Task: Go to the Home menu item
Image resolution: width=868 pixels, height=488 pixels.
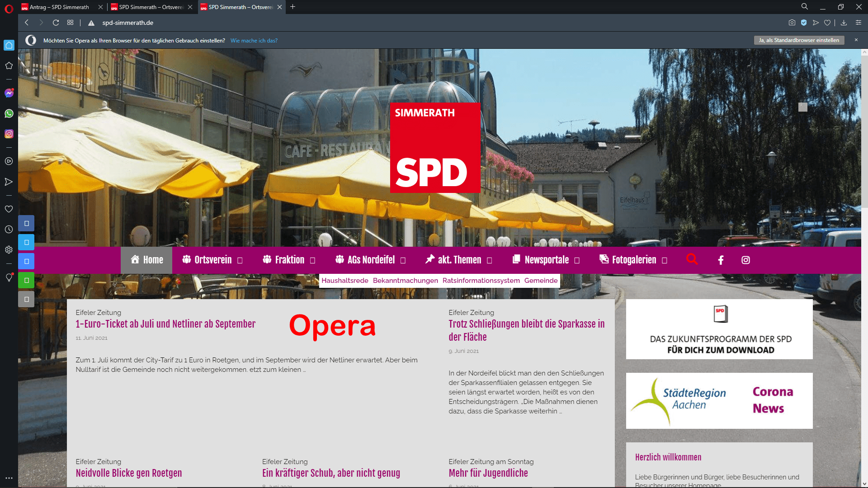Action: pyautogui.click(x=146, y=260)
